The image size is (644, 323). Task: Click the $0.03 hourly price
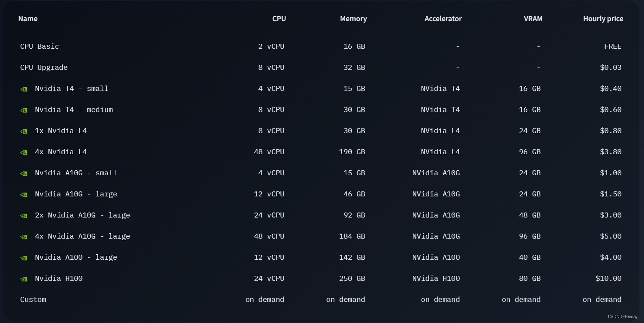611,68
